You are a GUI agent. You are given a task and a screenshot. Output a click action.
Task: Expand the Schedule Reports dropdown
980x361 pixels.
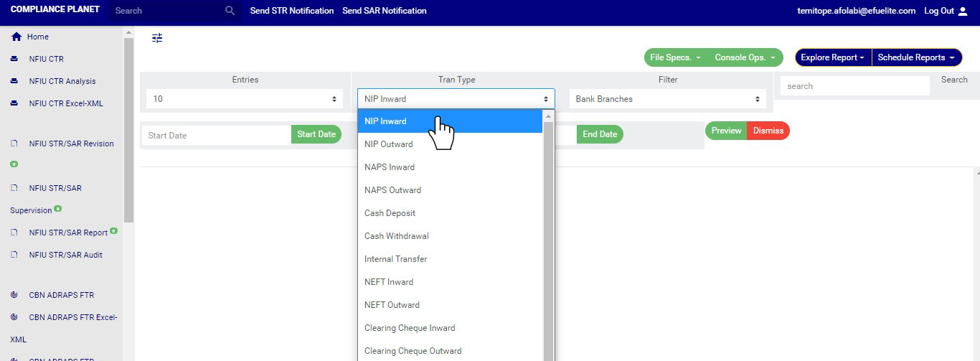pyautogui.click(x=916, y=57)
